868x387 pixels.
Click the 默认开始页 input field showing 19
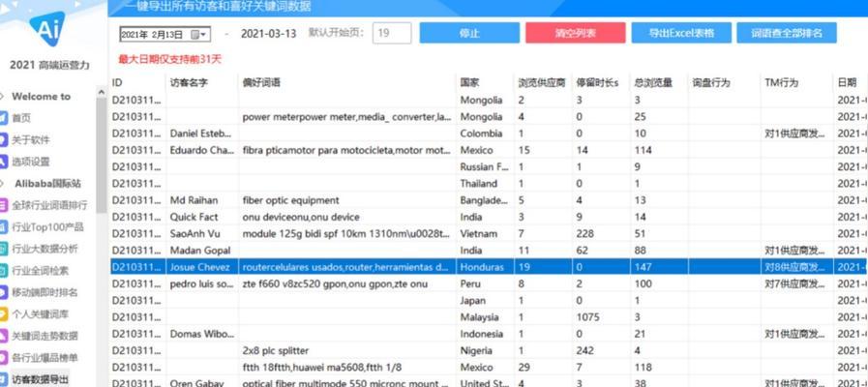click(392, 33)
